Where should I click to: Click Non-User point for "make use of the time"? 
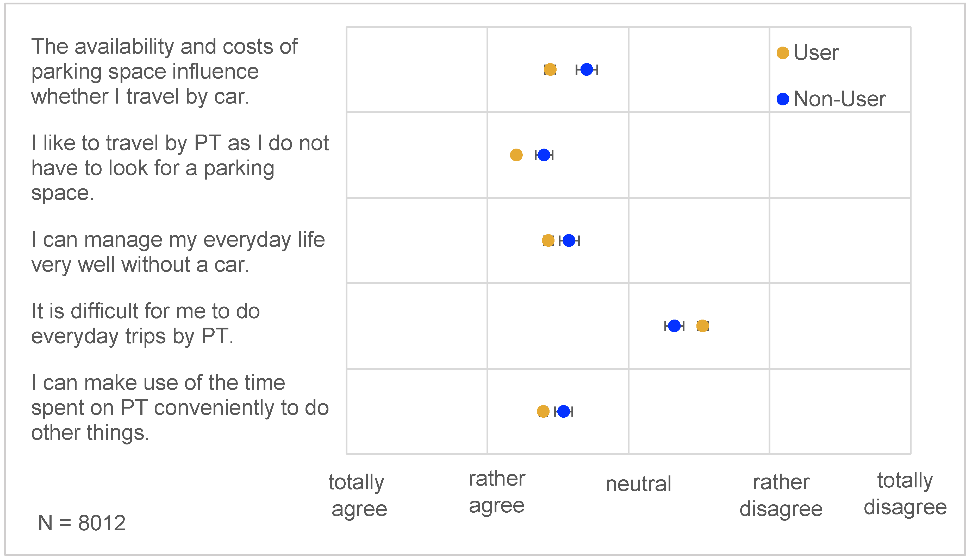pyautogui.click(x=563, y=411)
